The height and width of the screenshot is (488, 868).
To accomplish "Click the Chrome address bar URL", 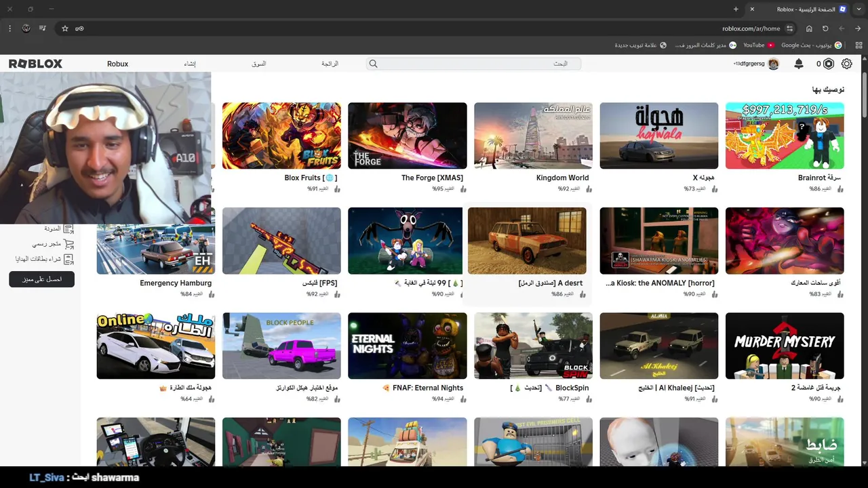I will coord(751,28).
